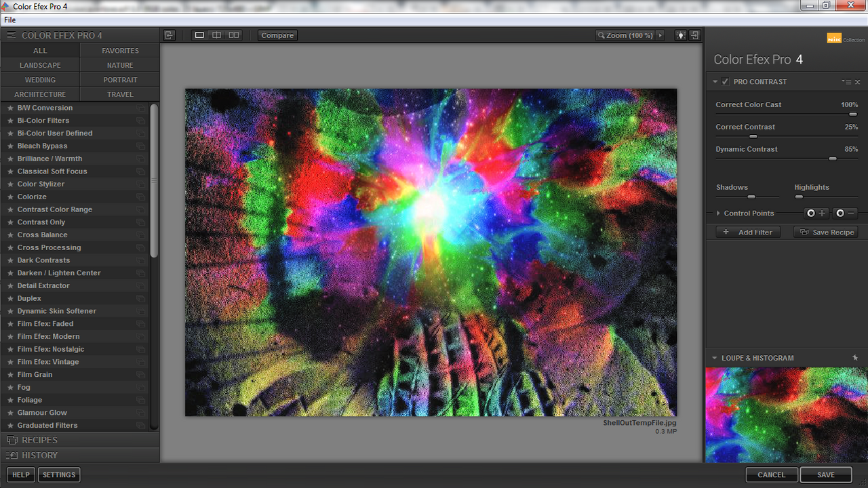
Task: Open presets icon for Bi-Color Filters
Action: (140, 121)
